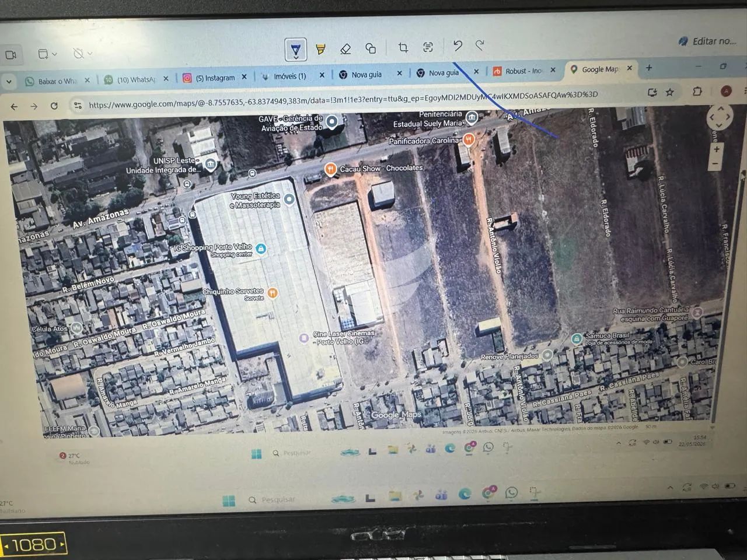Open the Panificadora Carolina map marker
This screenshot has width=747, height=560.
pyautogui.click(x=468, y=139)
